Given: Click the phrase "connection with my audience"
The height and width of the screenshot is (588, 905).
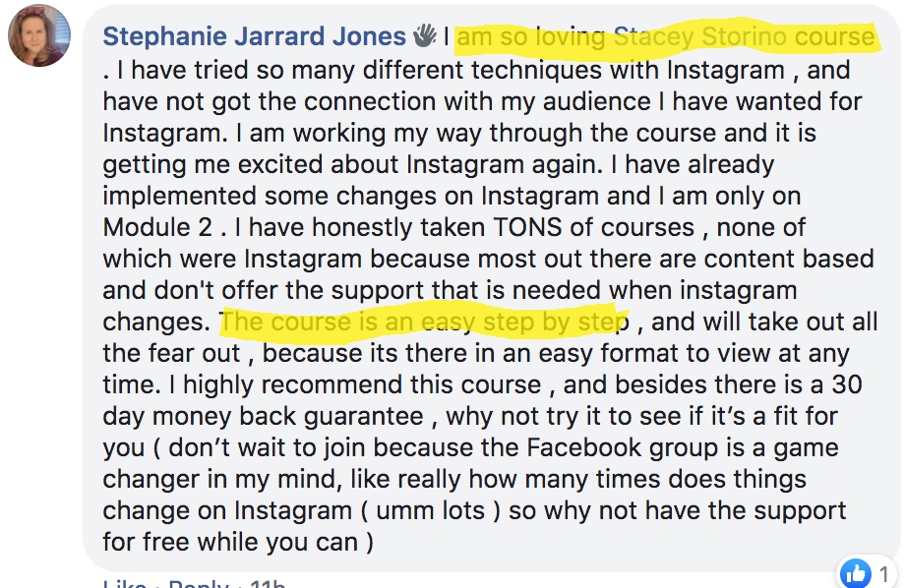Looking at the screenshot, I should (478, 102).
